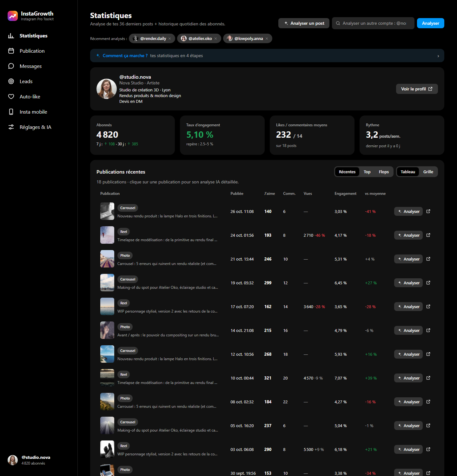Sort by the Engagement column header
Screen dimensions: 457x476
pos(345,194)
